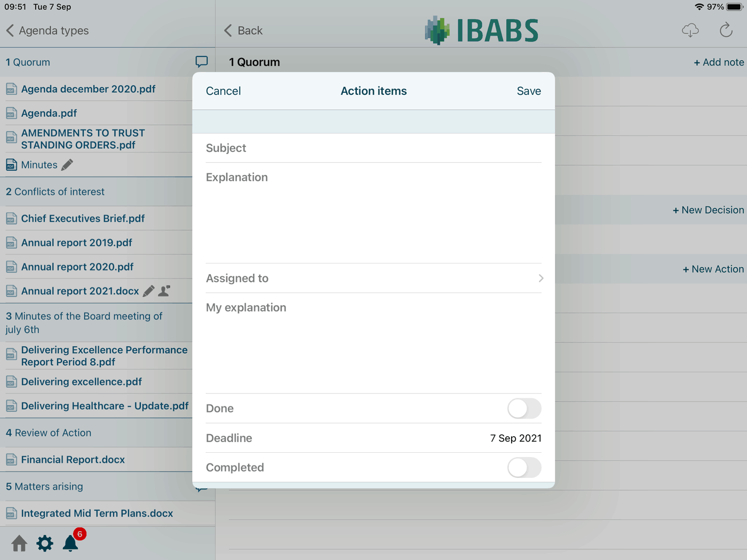Toggle the Done switch
The image size is (747, 560).
pyautogui.click(x=524, y=409)
